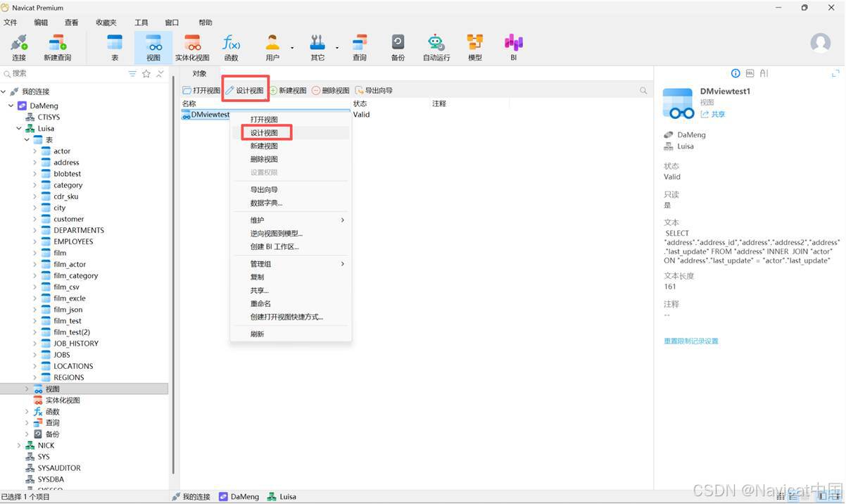
Task: Expand the 函数 (Functions) tree node
Action: pyautogui.click(x=27, y=412)
